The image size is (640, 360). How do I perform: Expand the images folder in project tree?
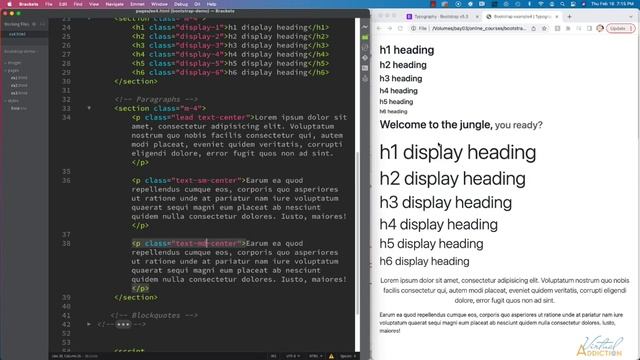13,63
